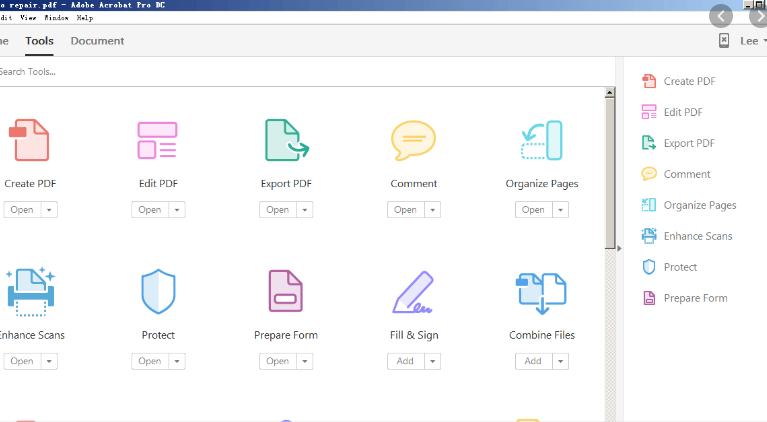Open the Window menu

click(x=56, y=18)
